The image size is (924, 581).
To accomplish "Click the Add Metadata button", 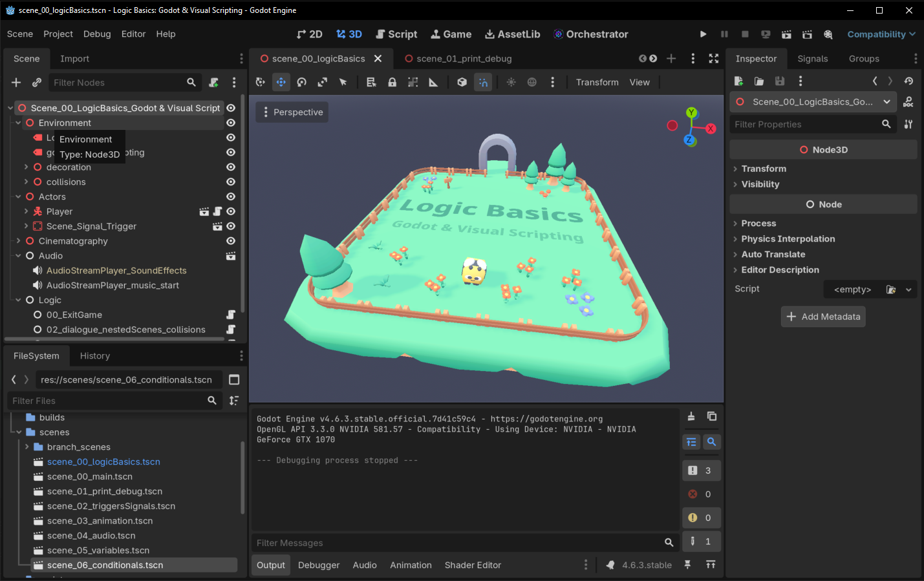I will (823, 317).
